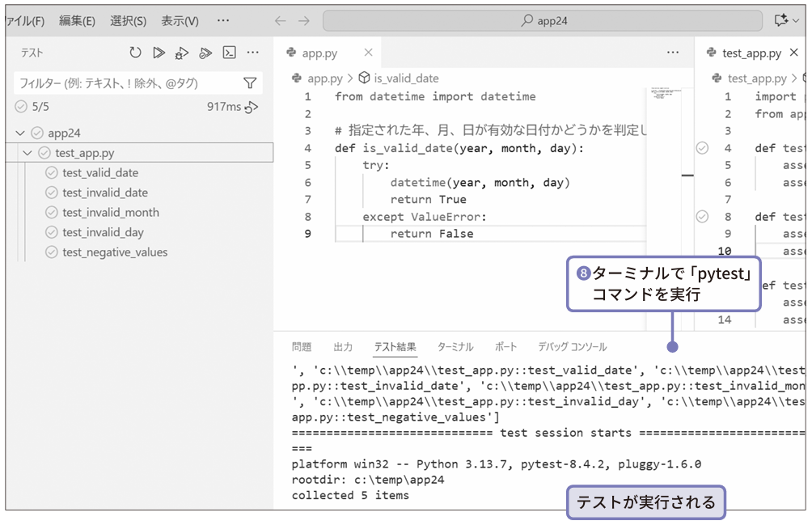Click the Python file icon on test_app.py tab
Viewport: 812px width, 525px height.
click(x=712, y=53)
